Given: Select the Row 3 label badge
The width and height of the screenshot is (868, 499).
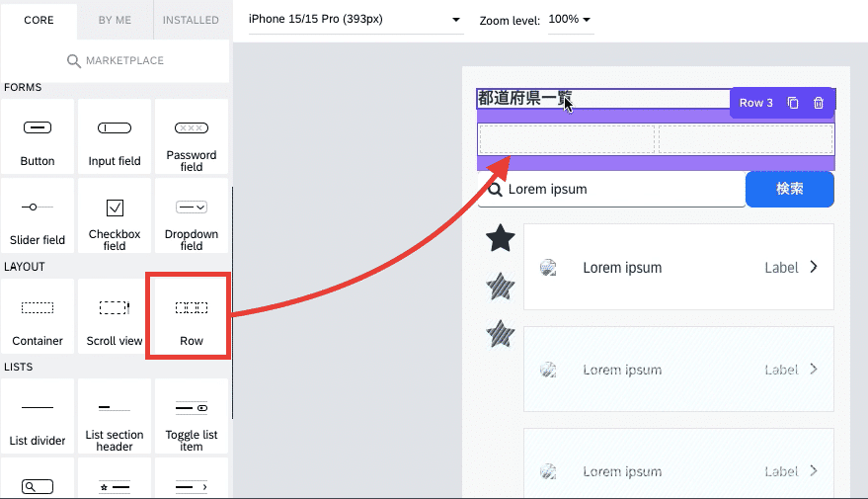Looking at the screenshot, I should (x=755, y=103).
